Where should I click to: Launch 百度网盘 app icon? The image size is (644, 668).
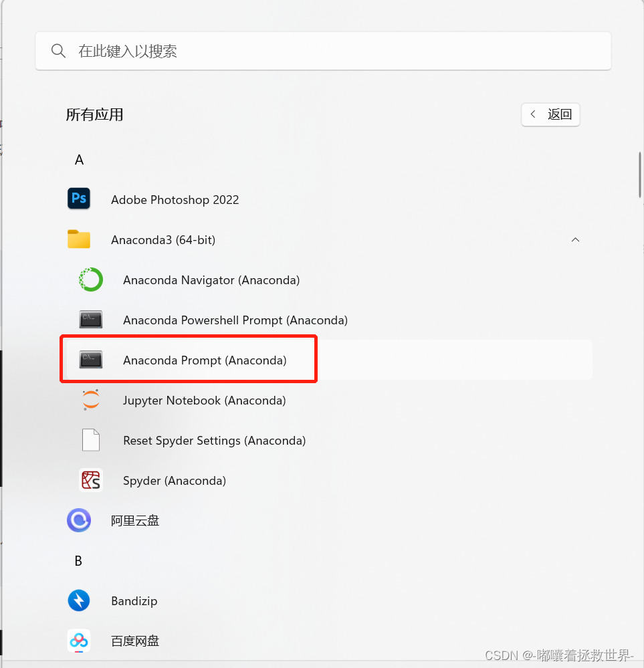click(79, 641)
